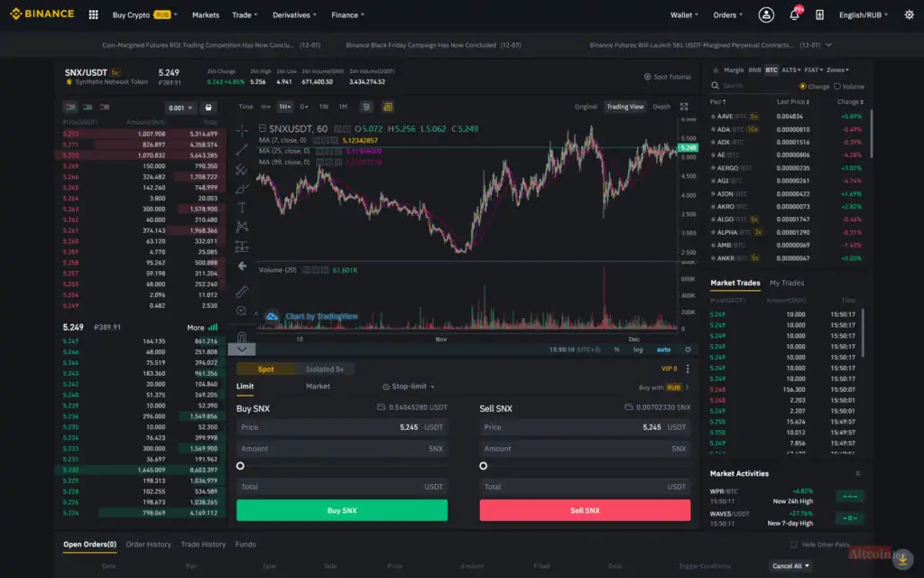The height and width of the screenshot is (578, 924).
Task: Open the notifications bell icon
Action: [794, 14]
